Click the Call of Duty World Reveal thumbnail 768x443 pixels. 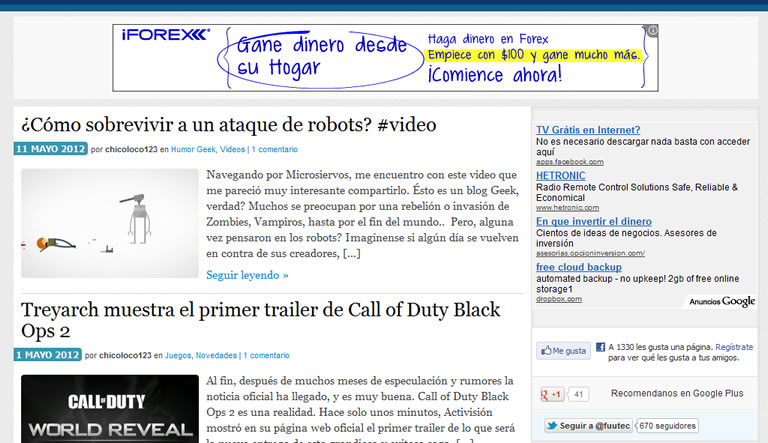click(110, 409)
